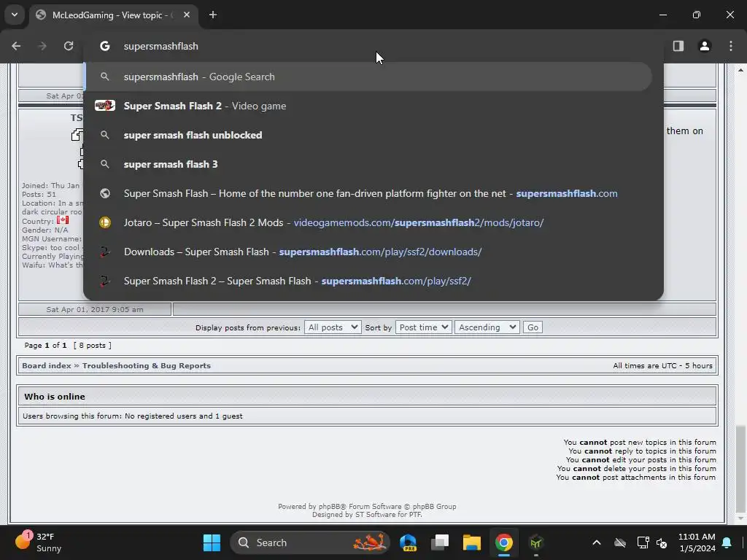
Task: Open File Explorer from taskbar
Action: (x=472, y=542)
